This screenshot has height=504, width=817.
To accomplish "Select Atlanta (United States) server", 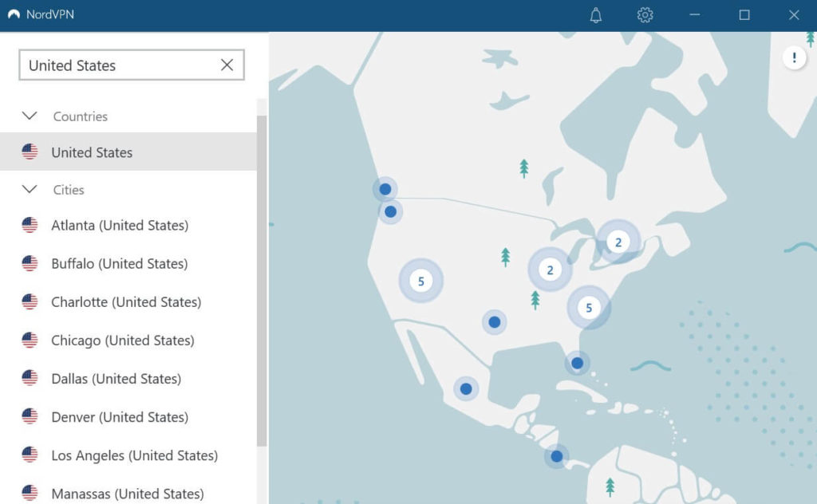I will tap(128, 226).
